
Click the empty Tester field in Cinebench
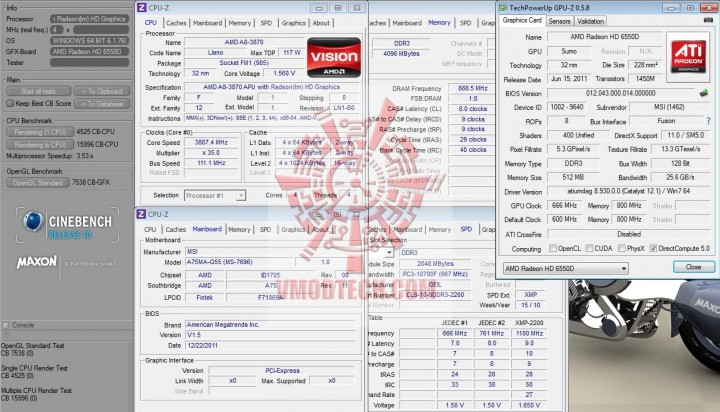click(x=90, y=62)
